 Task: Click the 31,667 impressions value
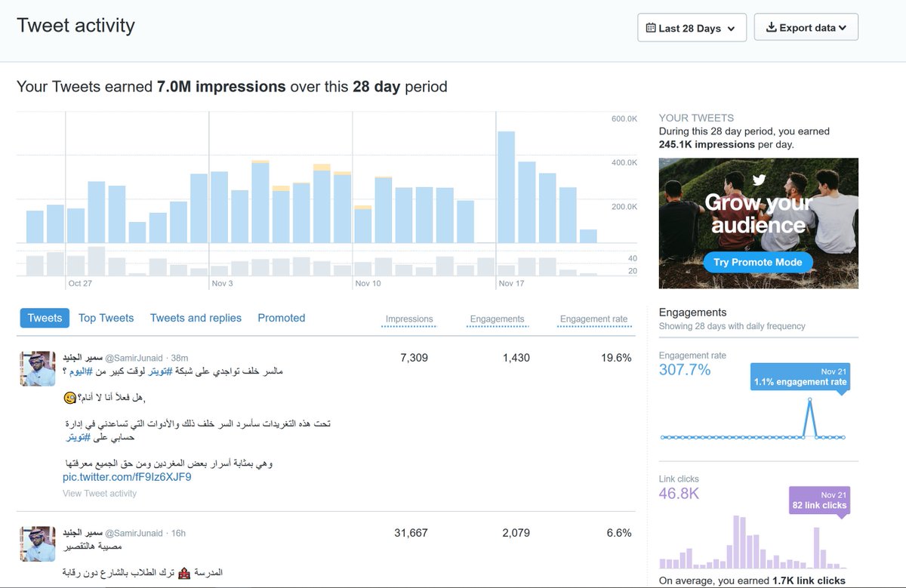point(411,533)
